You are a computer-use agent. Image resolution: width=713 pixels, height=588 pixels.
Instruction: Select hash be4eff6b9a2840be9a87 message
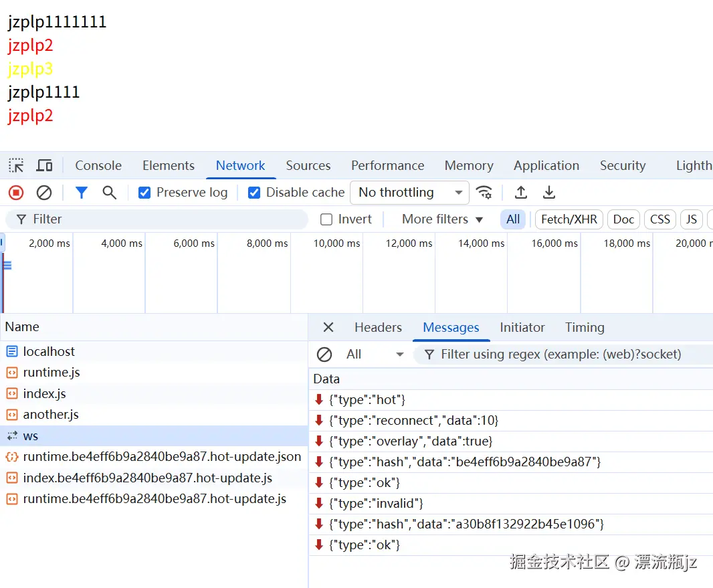(x=510, y=462)
